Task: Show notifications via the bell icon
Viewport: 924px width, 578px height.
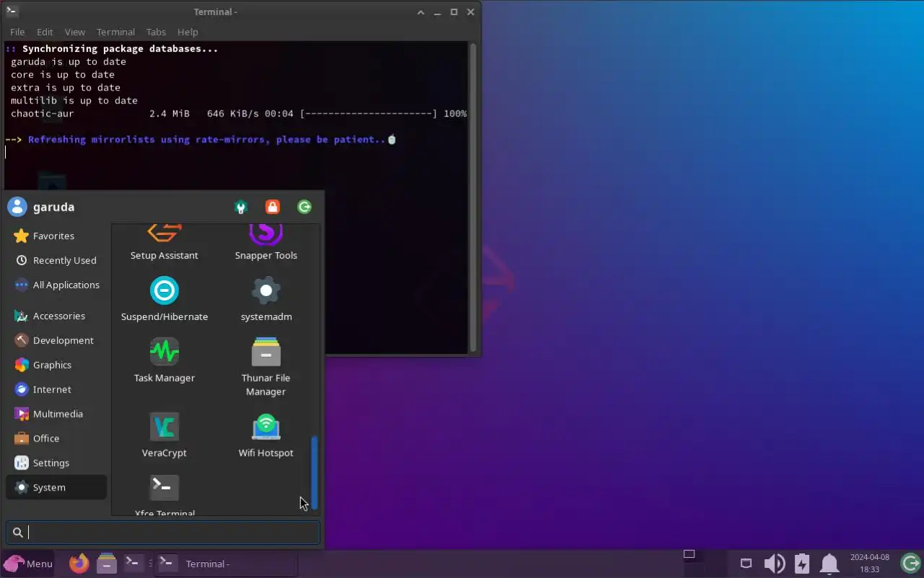Action: coord(829,564)
